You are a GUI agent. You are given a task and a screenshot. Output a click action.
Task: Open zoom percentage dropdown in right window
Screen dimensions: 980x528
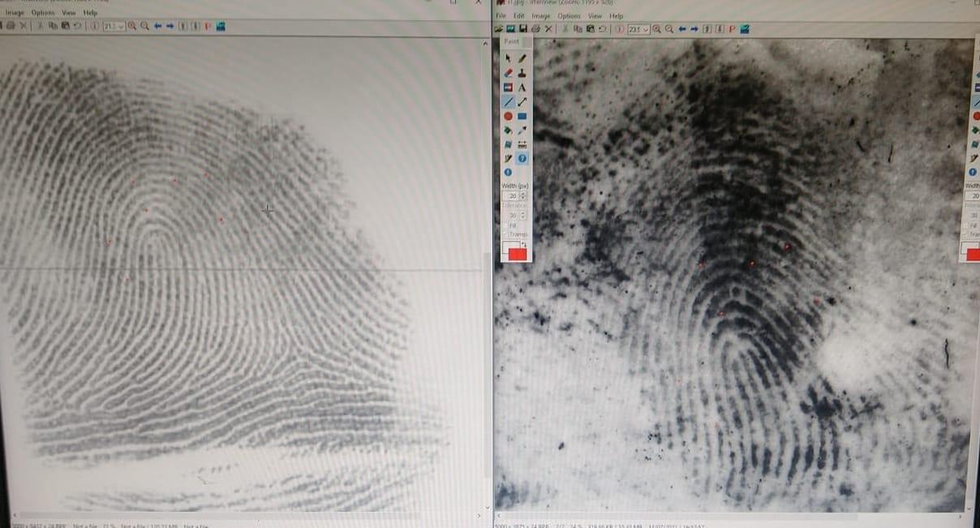646,28
